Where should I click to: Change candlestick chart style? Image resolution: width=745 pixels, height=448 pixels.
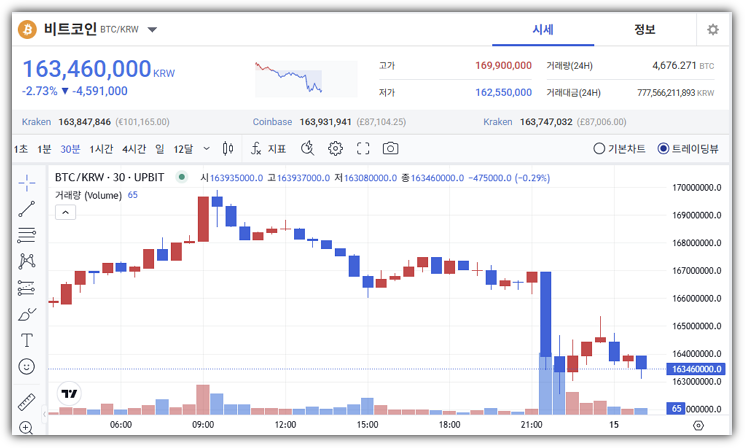[x=228, y=149]
